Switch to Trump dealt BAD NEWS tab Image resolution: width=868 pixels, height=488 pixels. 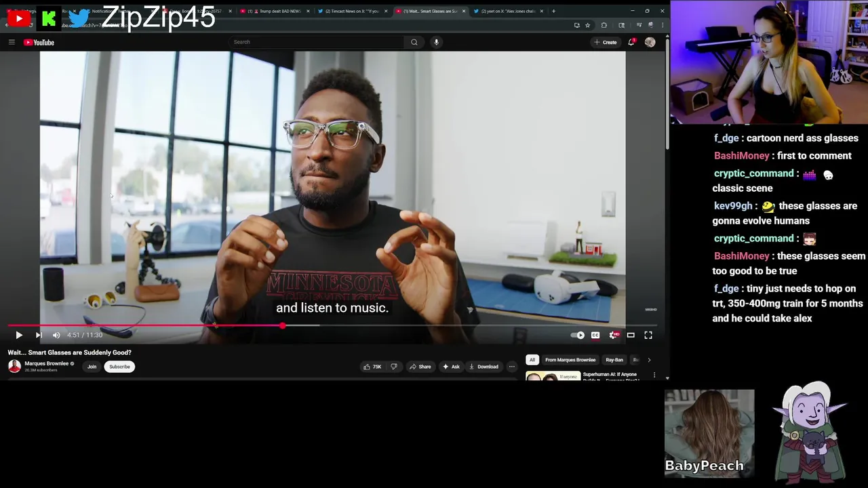point(274,11)
